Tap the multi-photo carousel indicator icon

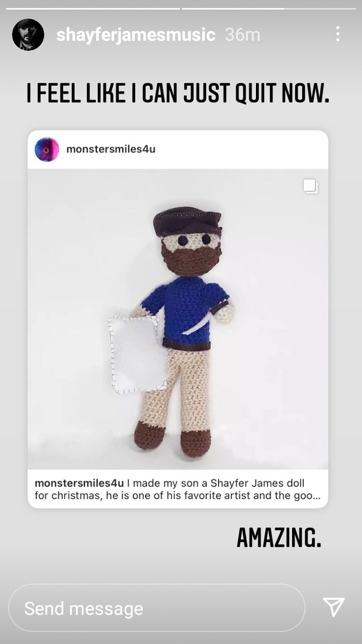310,186
